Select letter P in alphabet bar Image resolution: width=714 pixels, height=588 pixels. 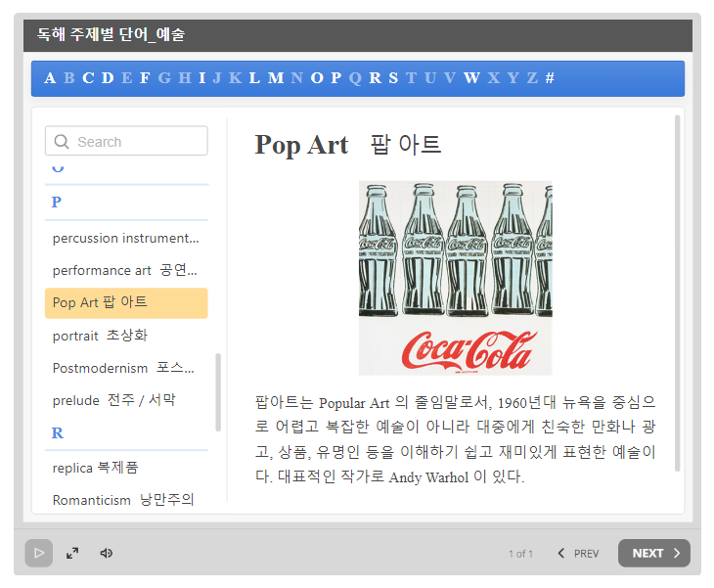coord(335,78)
